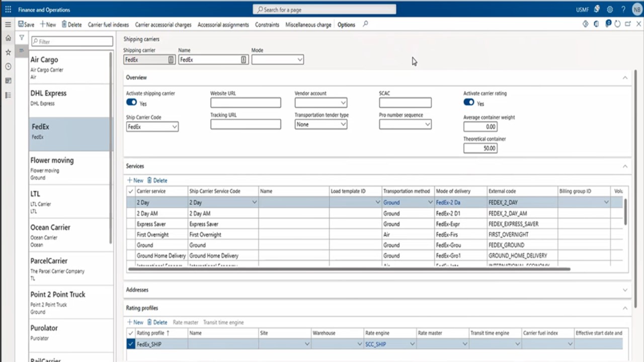644x362 pixels.
Task: Click the SCAC input field
Action: pos(405,103)
